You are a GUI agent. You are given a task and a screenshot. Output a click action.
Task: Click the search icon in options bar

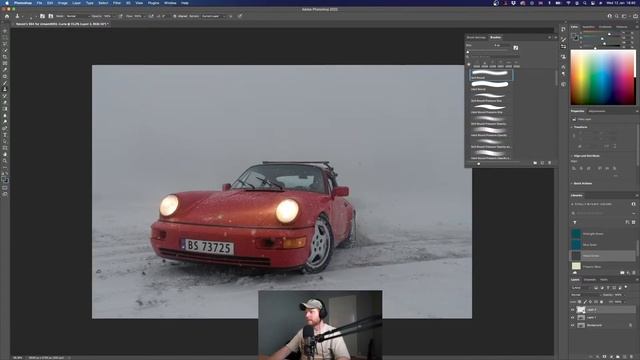(x=617, y=16)
